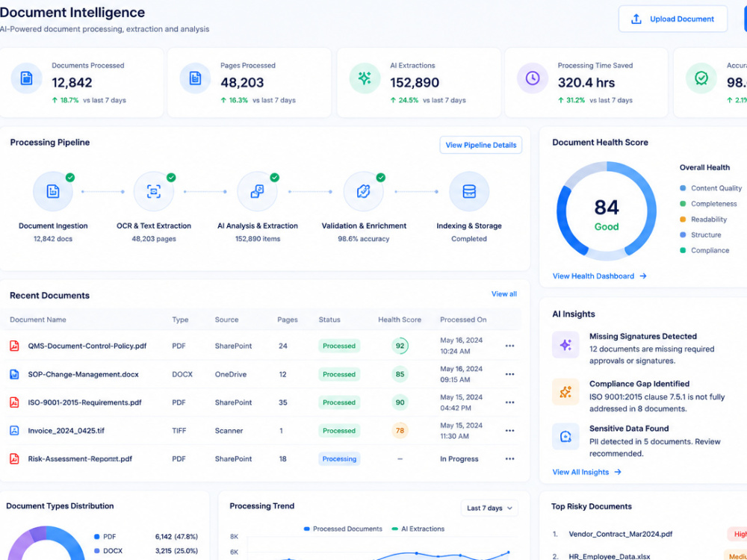Click the PDF icon for Risk-Assessment-Report.pdf
Image resolution: width=747 pixels, height=560 pixels.
tap(14, 458)
